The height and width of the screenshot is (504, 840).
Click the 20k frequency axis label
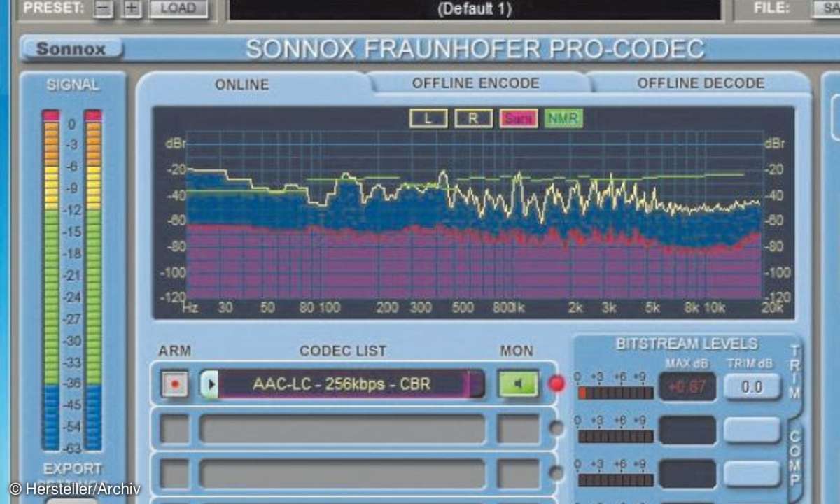click(x=772, y=307)
